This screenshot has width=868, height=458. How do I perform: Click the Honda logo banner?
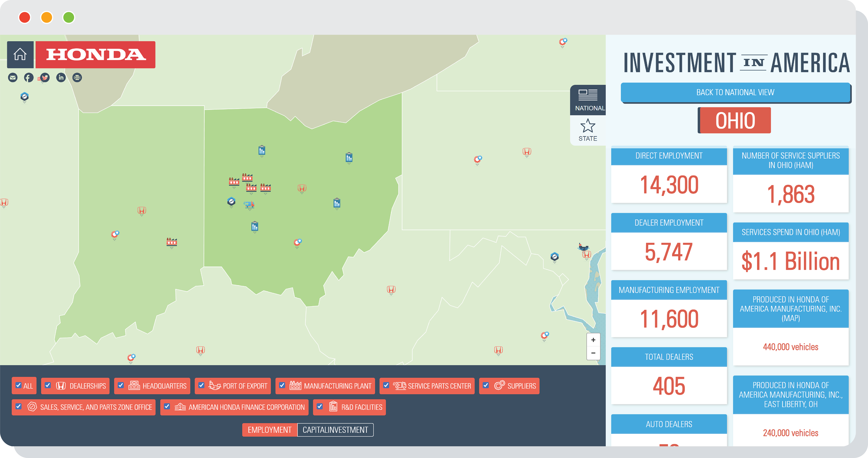95,55
